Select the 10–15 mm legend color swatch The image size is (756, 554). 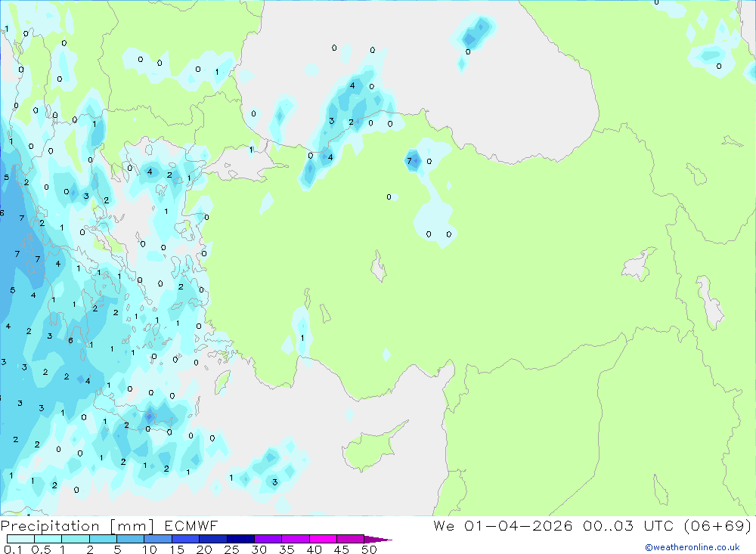(x=158, y=539)
